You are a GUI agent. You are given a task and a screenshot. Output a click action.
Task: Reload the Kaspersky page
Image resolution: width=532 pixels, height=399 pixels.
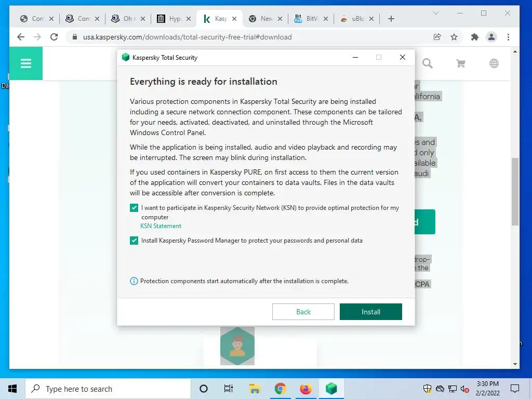[54, 37]
